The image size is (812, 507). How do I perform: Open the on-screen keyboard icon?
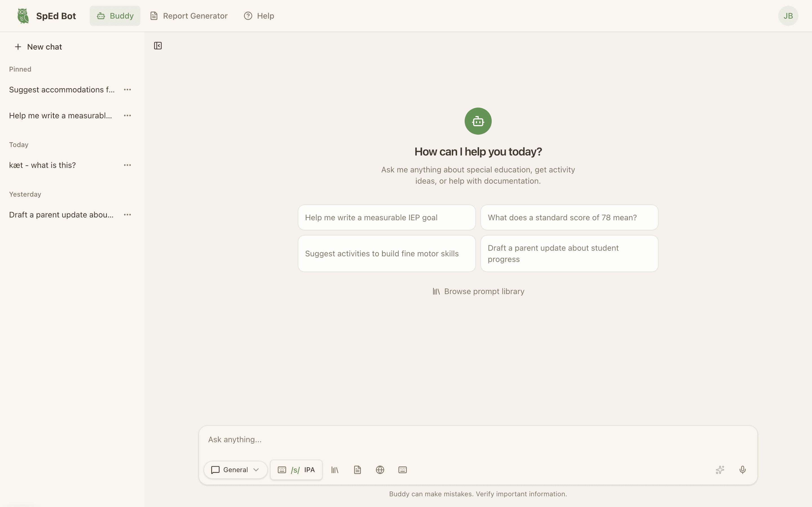402,470
